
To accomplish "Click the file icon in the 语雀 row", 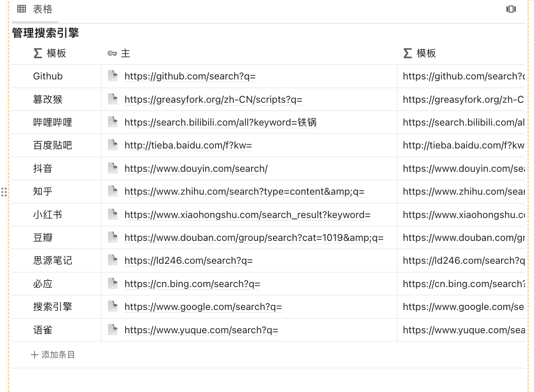I will (x=112, y=330).
